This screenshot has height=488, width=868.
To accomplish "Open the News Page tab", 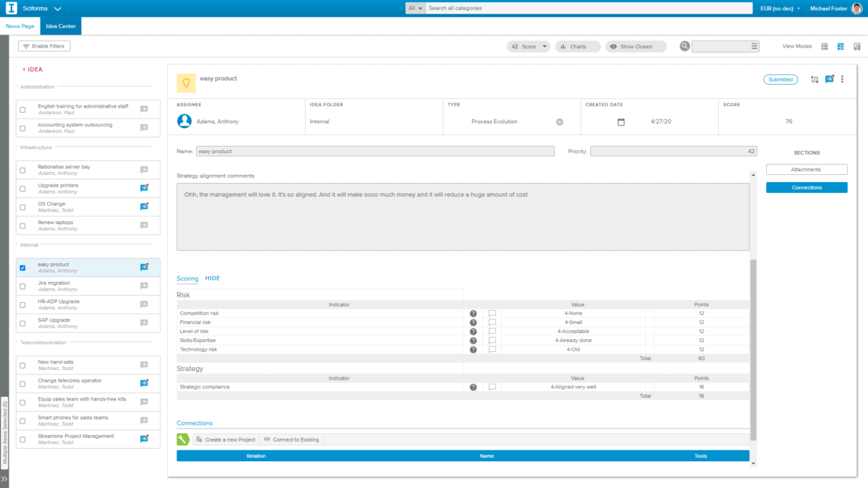I will pos(20,26).
